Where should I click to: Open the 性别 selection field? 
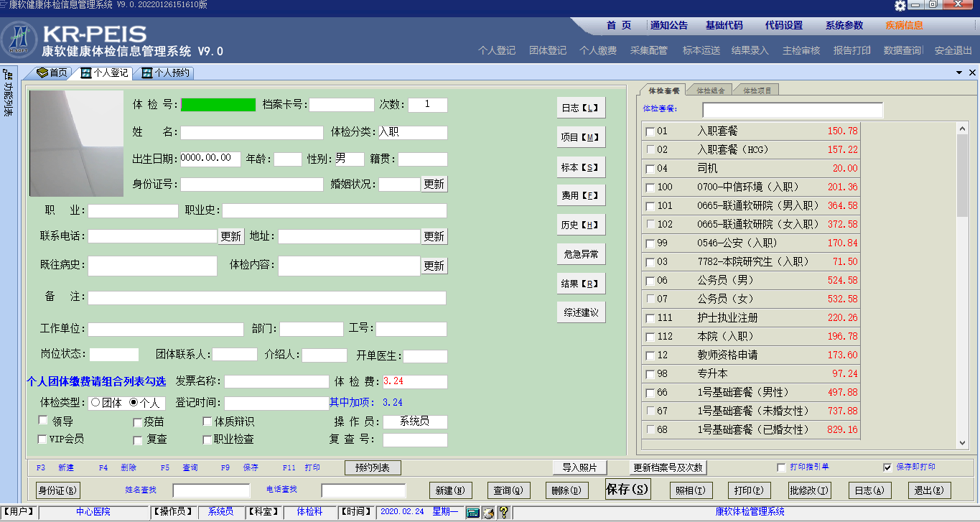coord(350,159)
